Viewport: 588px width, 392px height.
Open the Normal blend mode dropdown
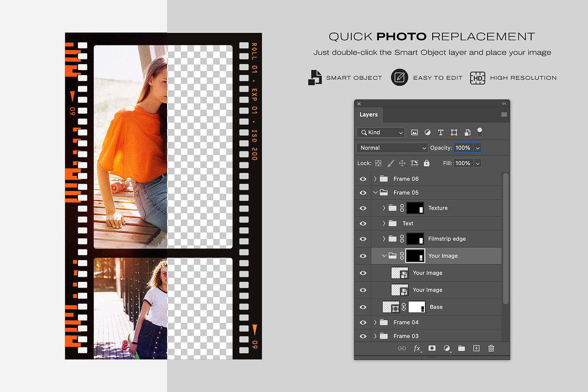[392, 147]
